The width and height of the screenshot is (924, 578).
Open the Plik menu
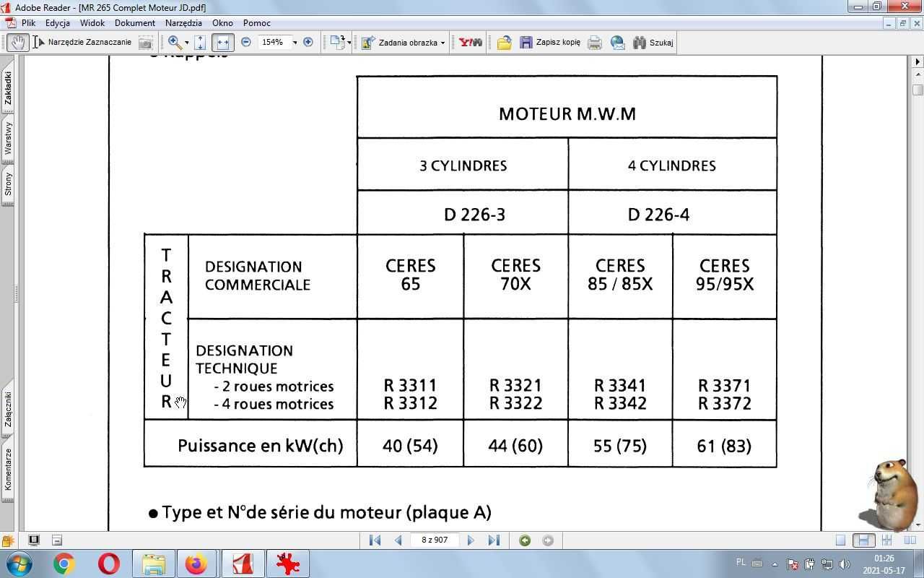coord(28,22)
